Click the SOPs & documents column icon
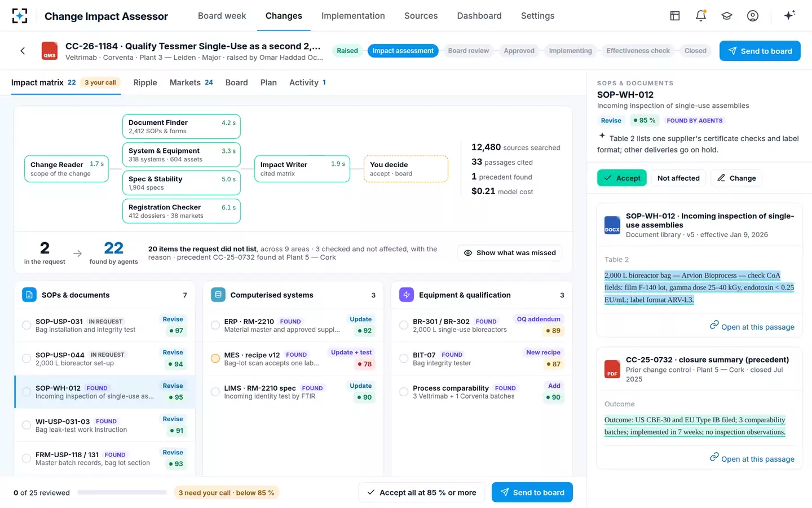This screenshot has width=812, height=508. [x=29, y=295]
